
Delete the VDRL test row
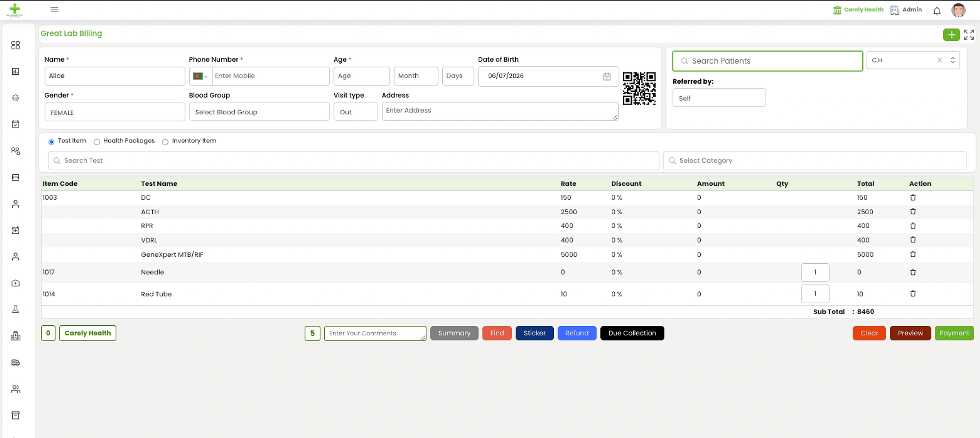(913, 240)
